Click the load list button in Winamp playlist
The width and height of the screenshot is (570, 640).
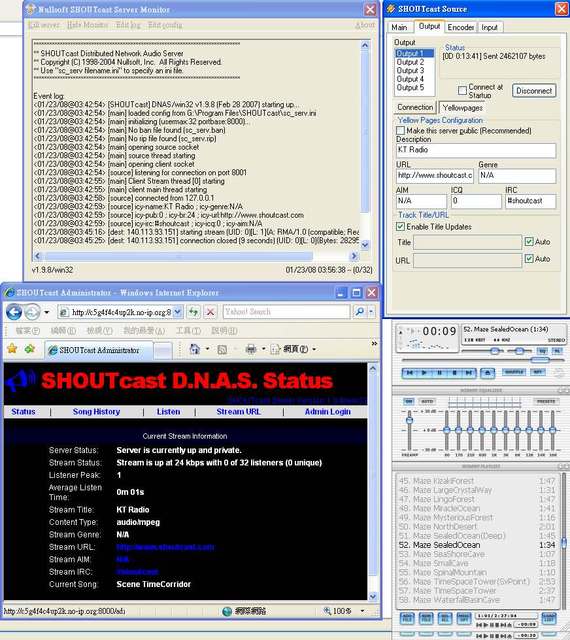(x=549, y=619)
